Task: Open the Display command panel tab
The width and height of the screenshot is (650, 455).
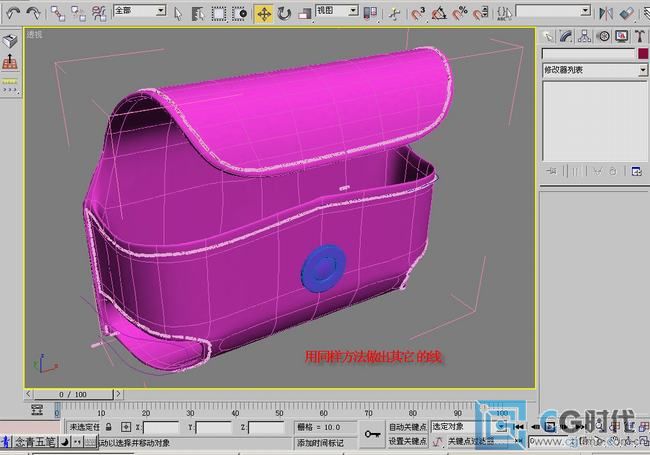Action: 622,36
